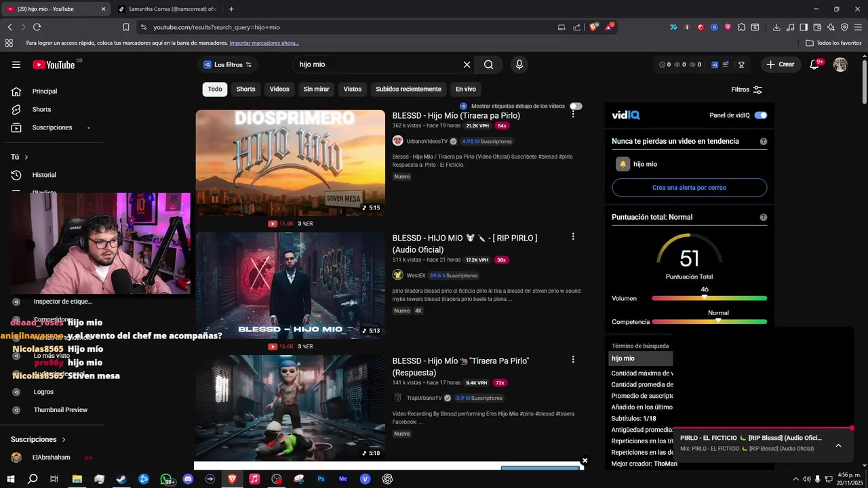Open options for Tiraera Pa Pirlo (Respuesta) video
The width and height of the screenshot is (868, 488).
[573, 359]
